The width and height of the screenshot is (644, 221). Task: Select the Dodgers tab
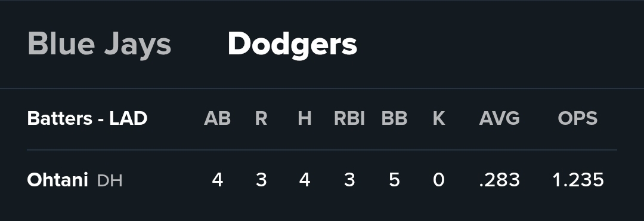tap(292, 44)
